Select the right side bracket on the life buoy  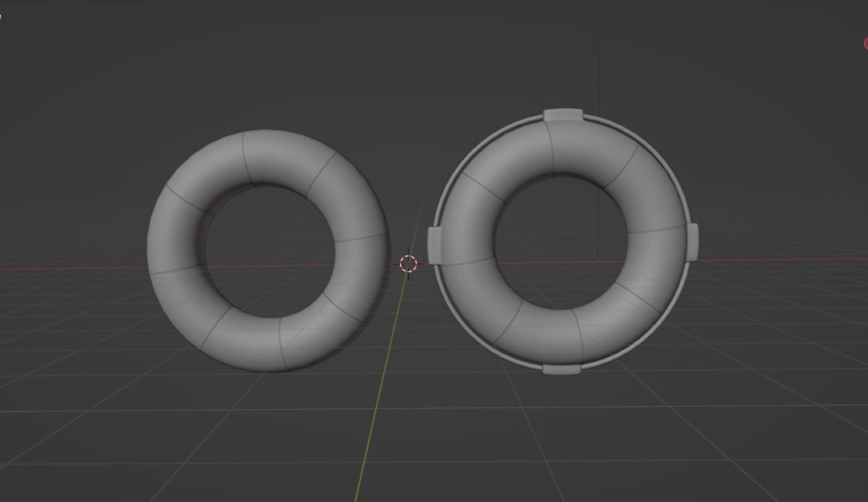(693, 242)
